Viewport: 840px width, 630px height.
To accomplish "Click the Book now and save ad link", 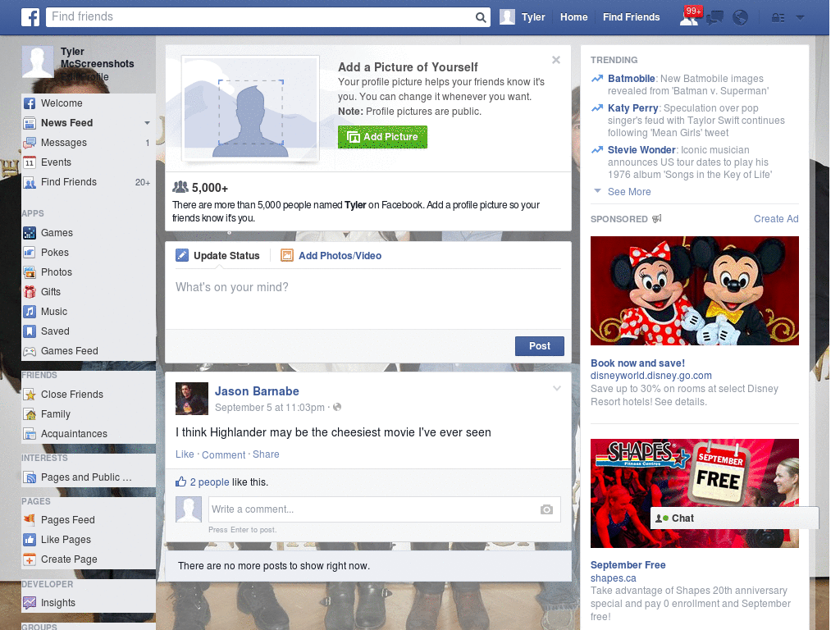I will point(637,363).
